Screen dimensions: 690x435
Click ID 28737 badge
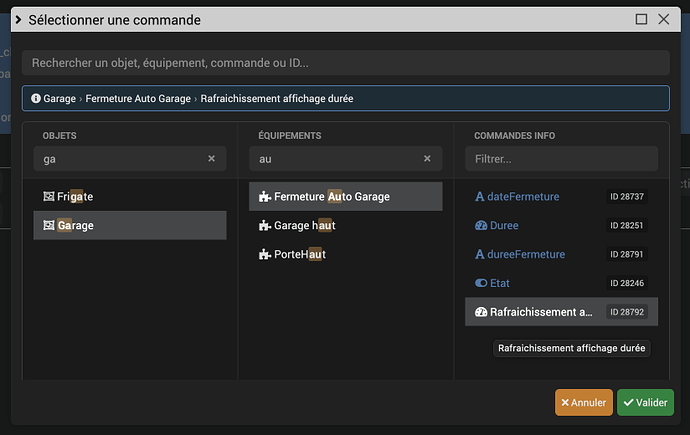pos(627,197)
